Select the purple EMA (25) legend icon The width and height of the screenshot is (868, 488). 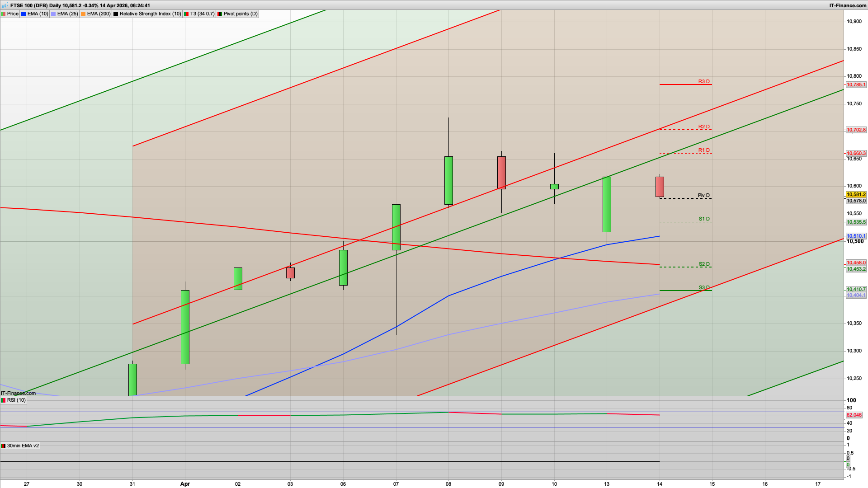pyautogui.click(x=53, y=14)
